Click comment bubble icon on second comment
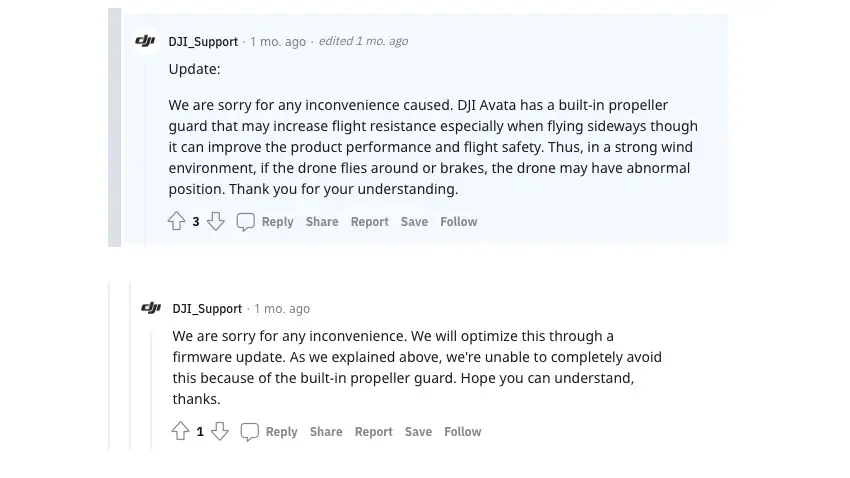 249,432
